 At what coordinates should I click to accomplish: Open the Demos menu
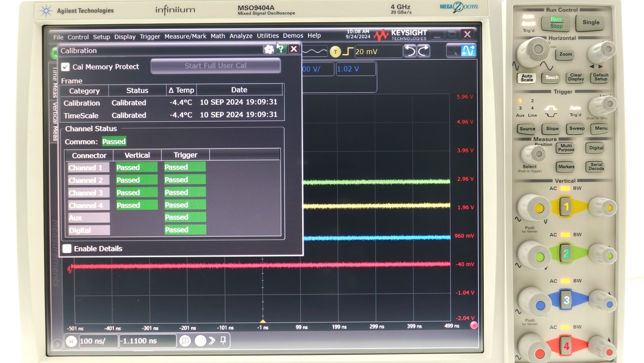[x=293, y=35]
